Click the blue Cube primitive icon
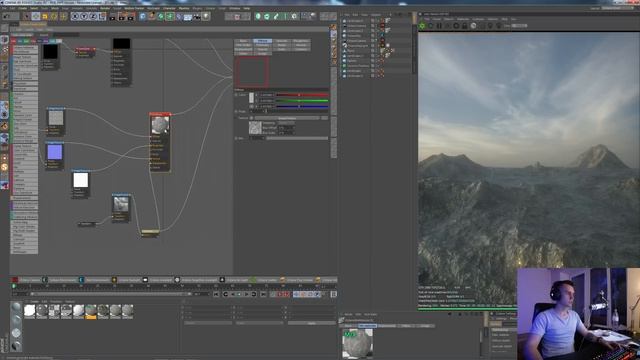The height and width of the screenshot is (360, 640). click(142, 16)
